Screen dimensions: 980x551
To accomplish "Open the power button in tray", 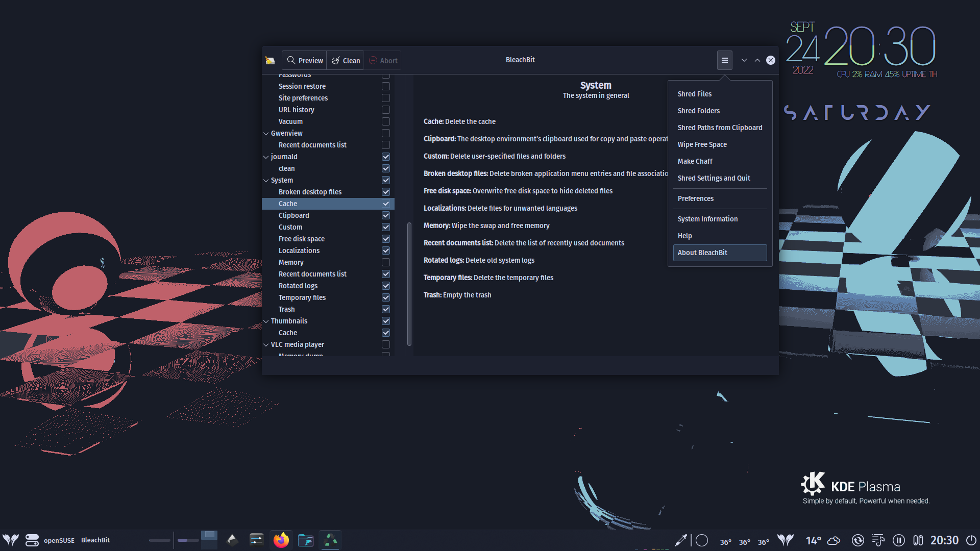I will point(971,540).
